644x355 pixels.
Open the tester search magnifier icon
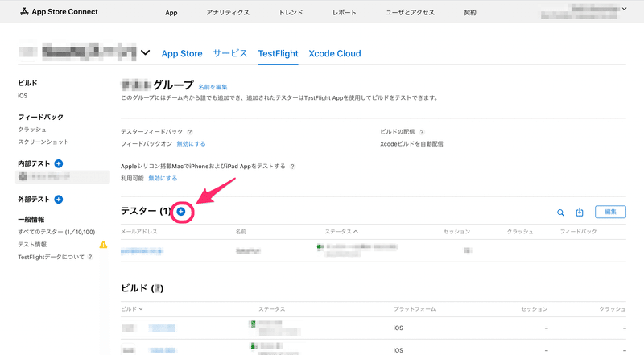tap(560, 213)
